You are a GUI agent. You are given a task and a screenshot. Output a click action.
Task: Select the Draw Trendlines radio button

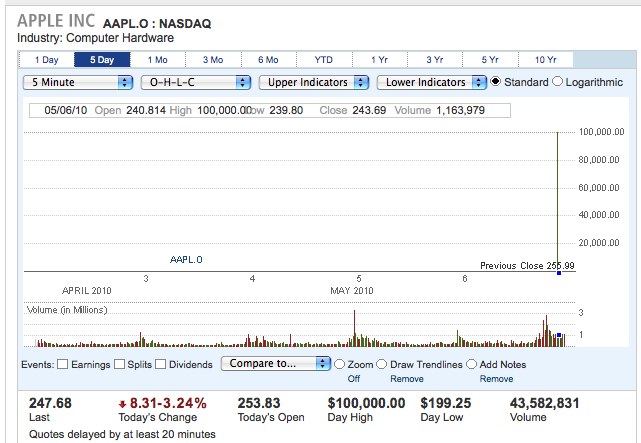(381, 364)
